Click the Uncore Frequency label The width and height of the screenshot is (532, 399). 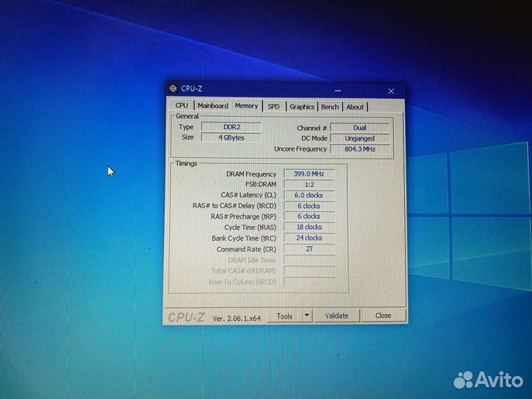coord(300,149)
